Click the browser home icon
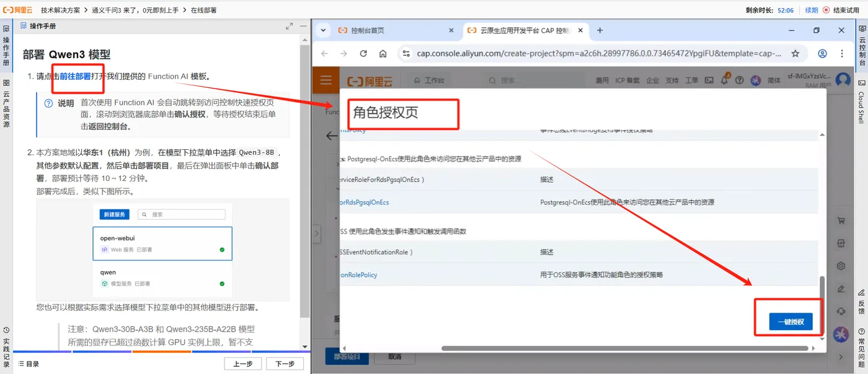Screen dimensions: 868x374 click(x=383, y=54)
